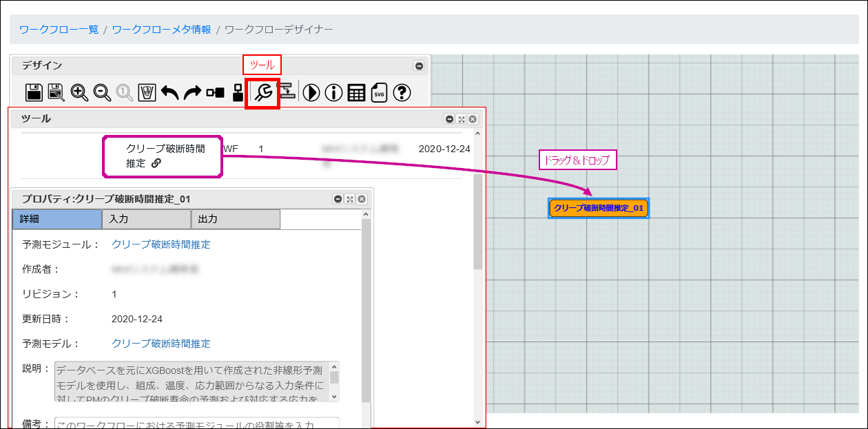This screenshot has height=429, width=868.
Task: Click the save workflow floppy disk icon
Action: tap(34, 93)
